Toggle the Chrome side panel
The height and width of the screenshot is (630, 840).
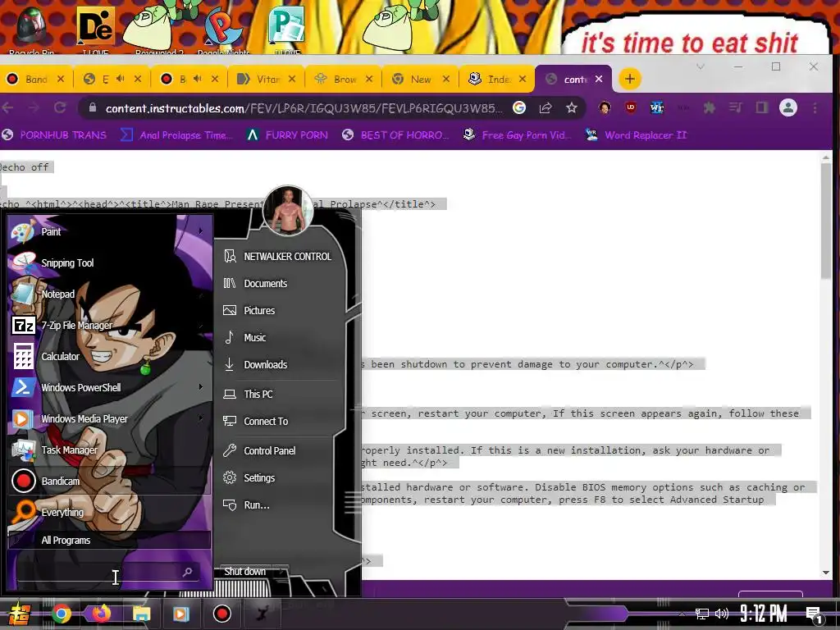click(762, 107)
